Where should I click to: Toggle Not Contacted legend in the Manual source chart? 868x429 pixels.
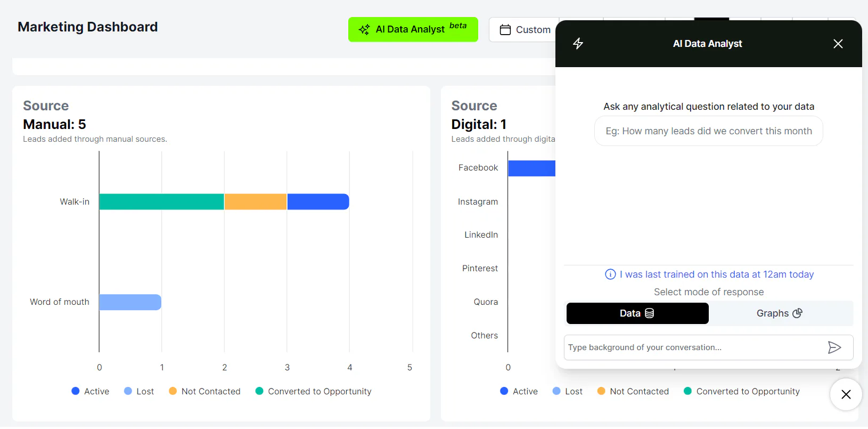click(x=204, y=391)
